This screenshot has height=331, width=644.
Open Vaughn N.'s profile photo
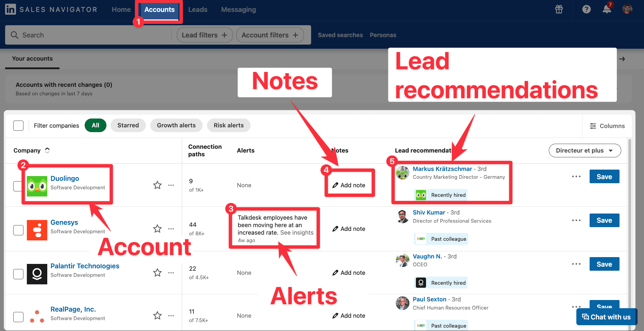tap(403, 261)
